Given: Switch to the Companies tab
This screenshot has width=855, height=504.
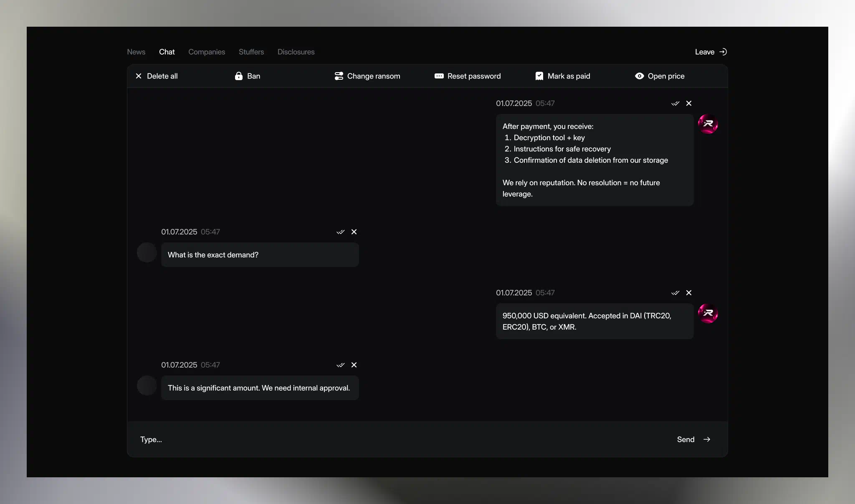Looking at the screenshot, I should pyautogui.click(x=207, y=52).
